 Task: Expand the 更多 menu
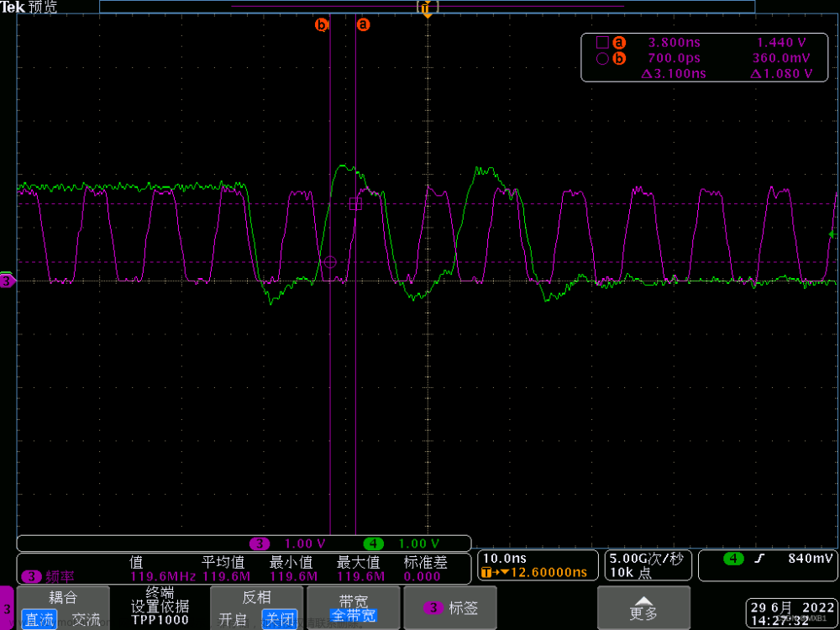coord(644,607)
